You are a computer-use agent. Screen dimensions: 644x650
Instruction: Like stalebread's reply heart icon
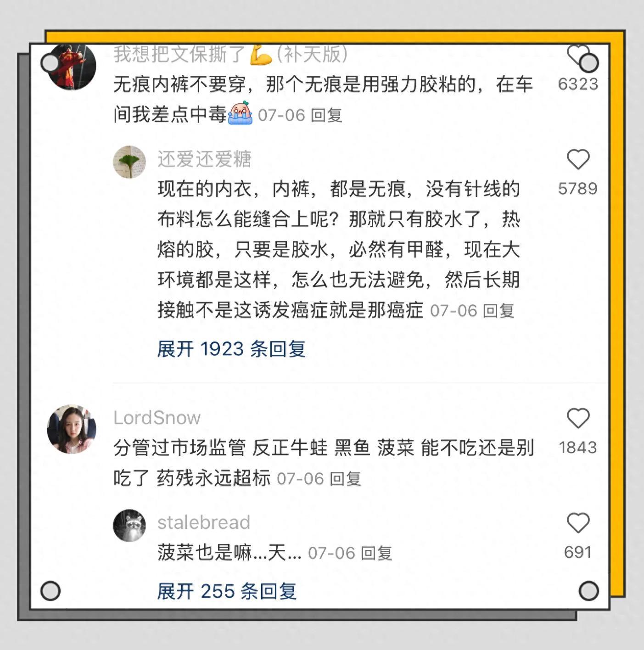coord(578,523)
